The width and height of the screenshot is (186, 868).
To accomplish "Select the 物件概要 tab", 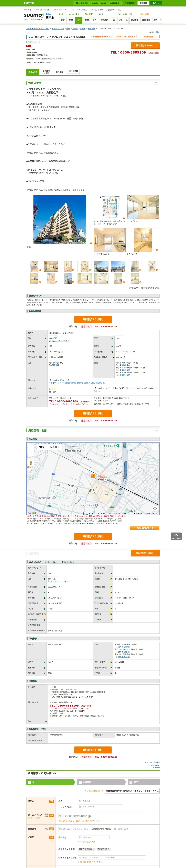I will pyautogui.click(x=59, y=72).
